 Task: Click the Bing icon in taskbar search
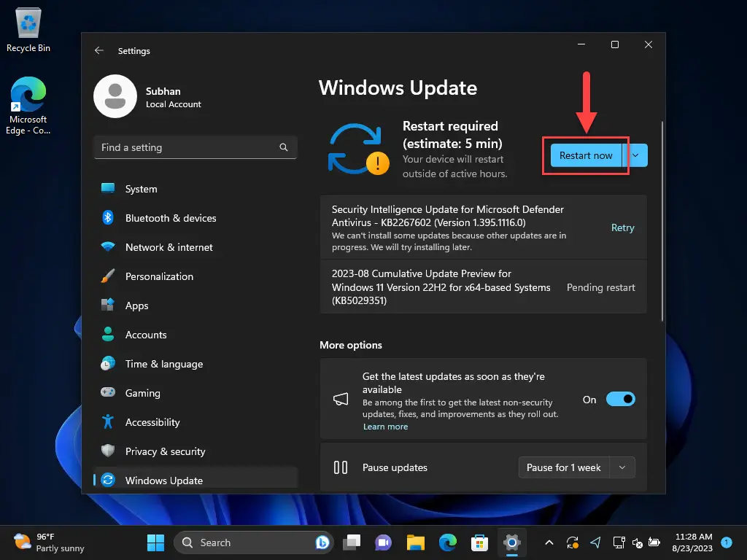(x=322, y=542)
